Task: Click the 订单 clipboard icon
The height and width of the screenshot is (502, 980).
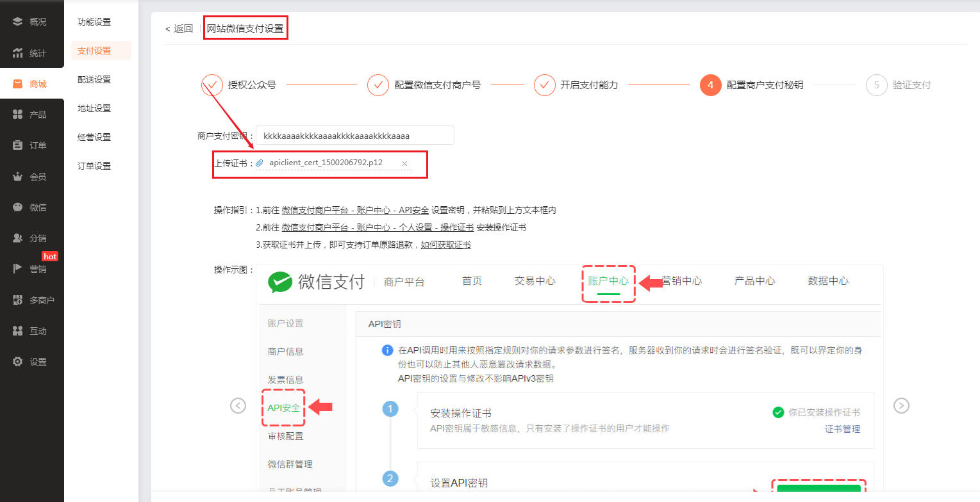Action: (18, 145)
